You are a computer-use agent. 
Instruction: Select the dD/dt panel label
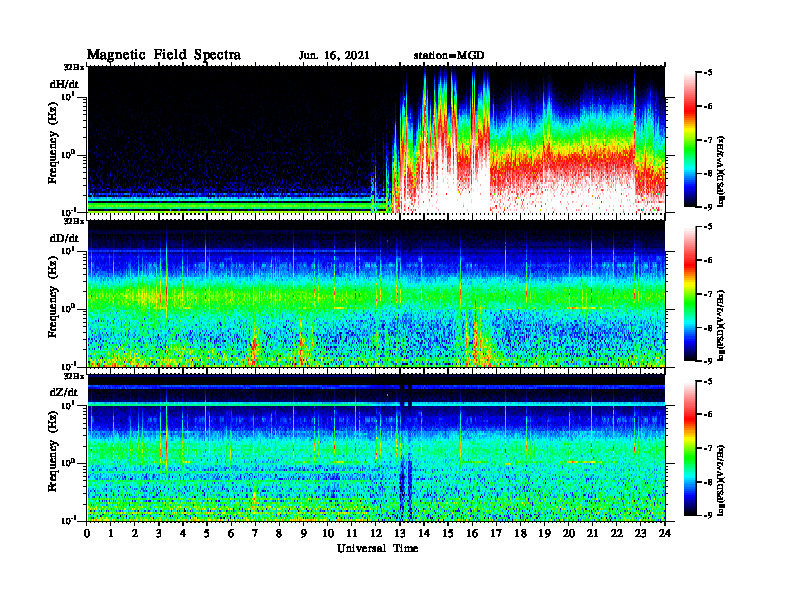coord(64,238)
